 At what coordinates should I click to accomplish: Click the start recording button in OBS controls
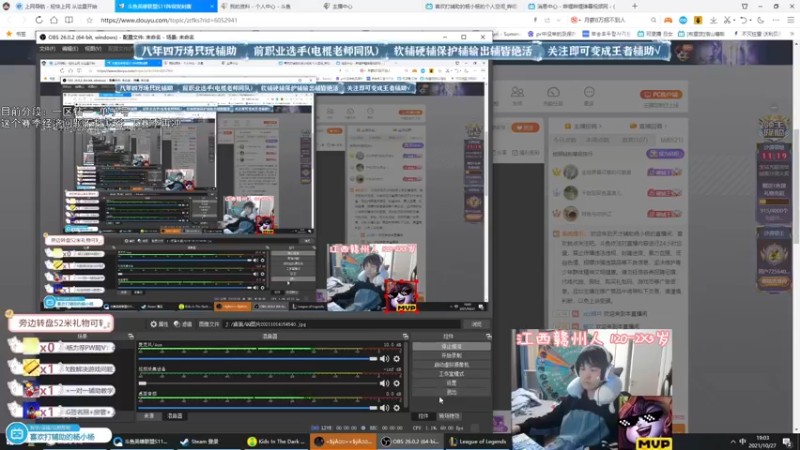click(x=451, y=356)
